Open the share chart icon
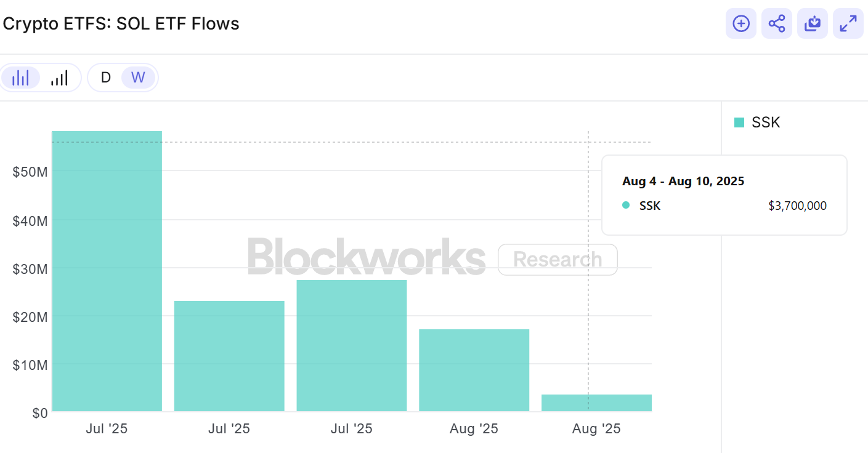Image resolution: width=868 pixels, height=453 pixels. coord(776,23)
